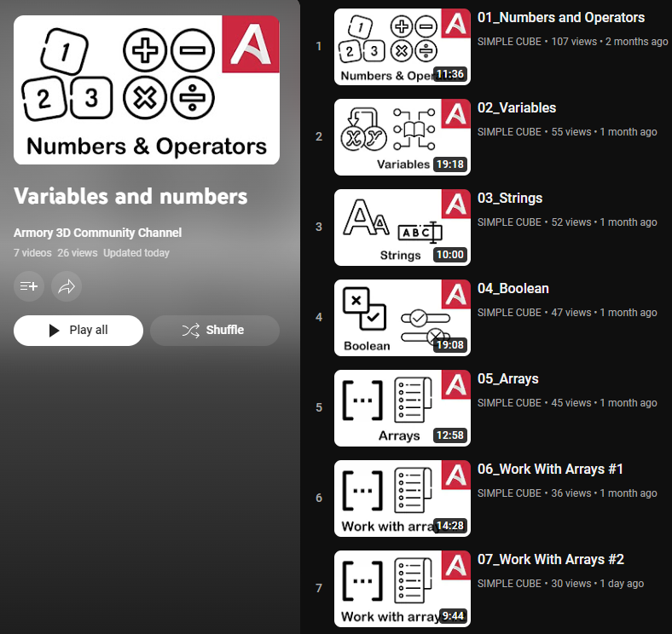Click '1 day ago' on the last video

(x=622, y=584)
